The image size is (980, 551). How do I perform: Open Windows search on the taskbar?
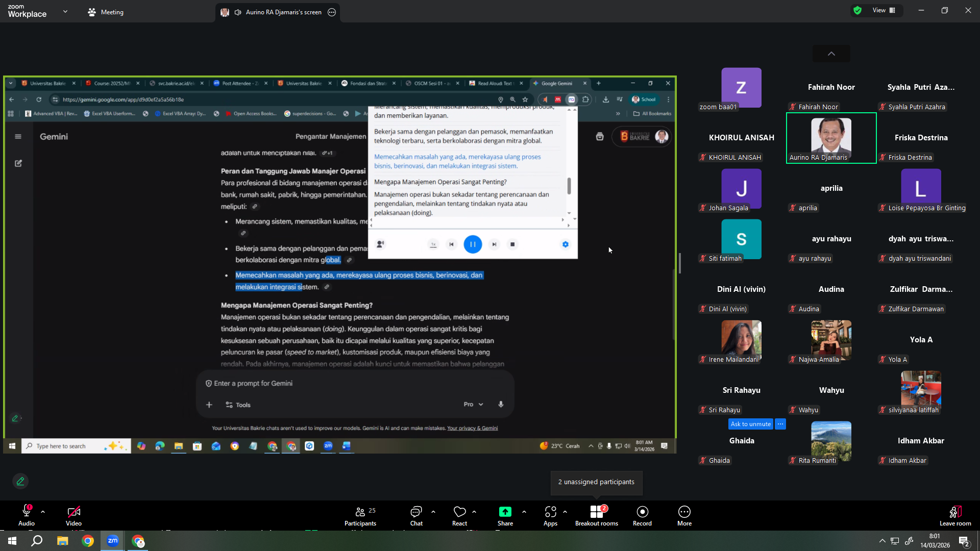tap(37, 541)
